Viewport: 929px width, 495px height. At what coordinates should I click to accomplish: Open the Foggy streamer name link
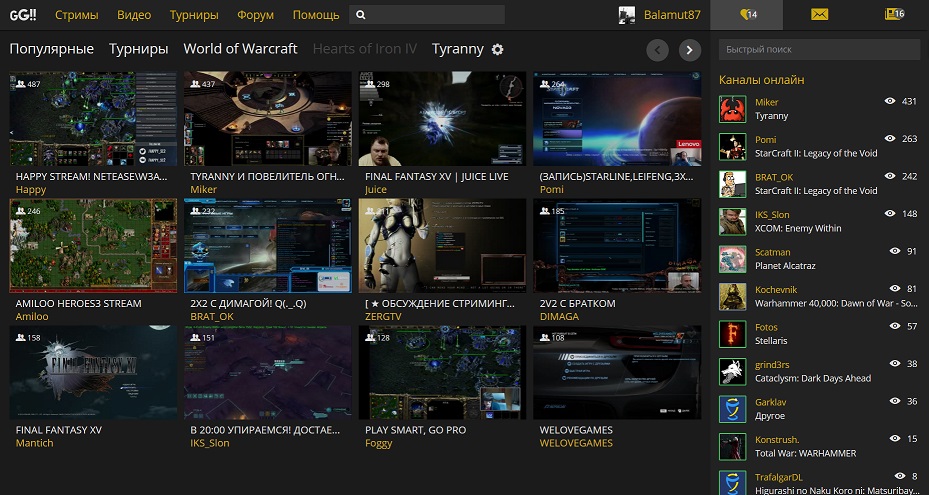pyautogui.click(x=379, y=443)
